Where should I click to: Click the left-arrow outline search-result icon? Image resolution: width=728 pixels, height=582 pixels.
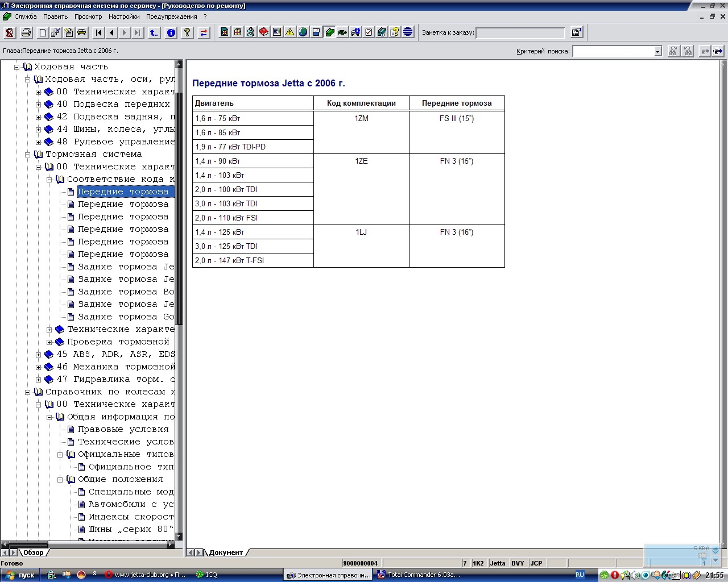(x=705, y=51)
